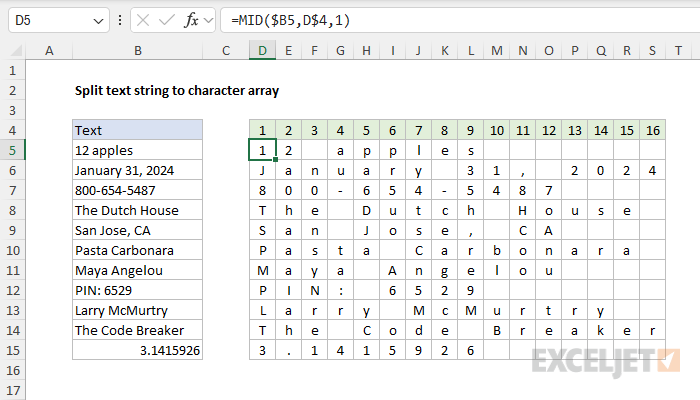Select the cell 'Pasta Carbonara'
Viewport: 700px width, 400px height.
point(138,250)
